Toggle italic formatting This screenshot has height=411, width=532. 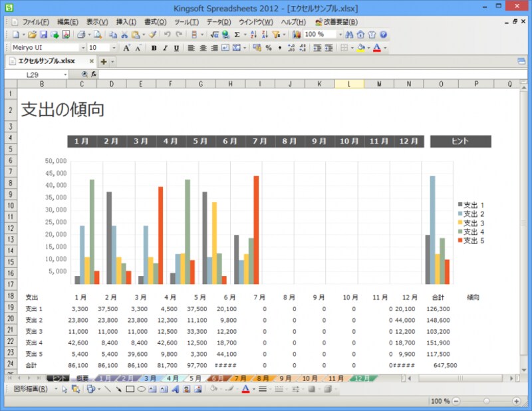[x=165, y=48]
